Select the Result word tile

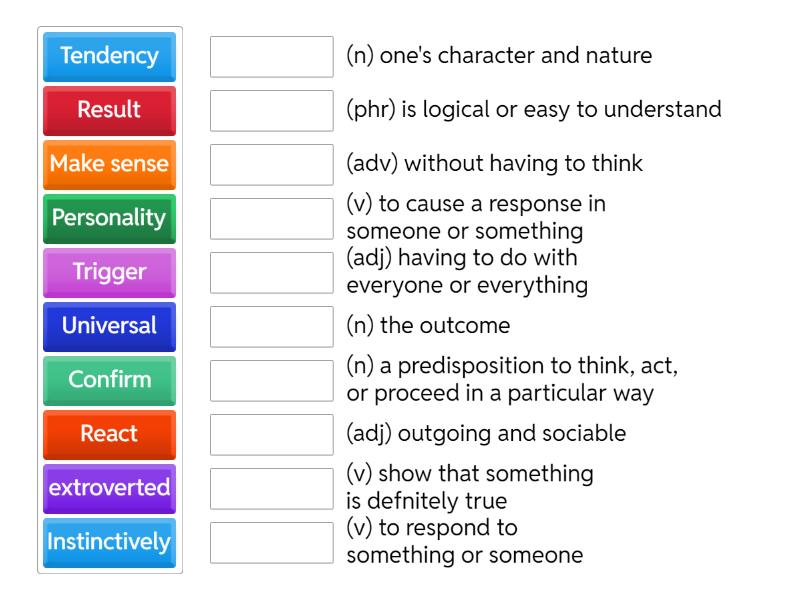(108, 111)
